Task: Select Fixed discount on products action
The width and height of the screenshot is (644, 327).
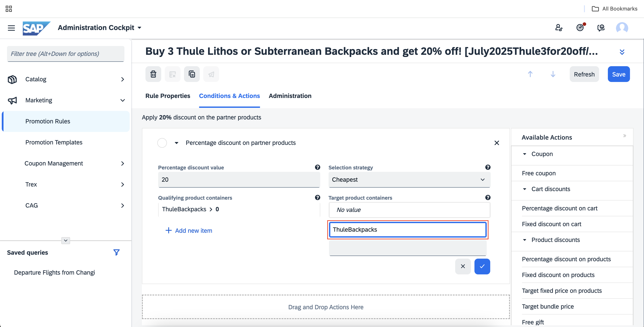Action: [x=558, y=275]
